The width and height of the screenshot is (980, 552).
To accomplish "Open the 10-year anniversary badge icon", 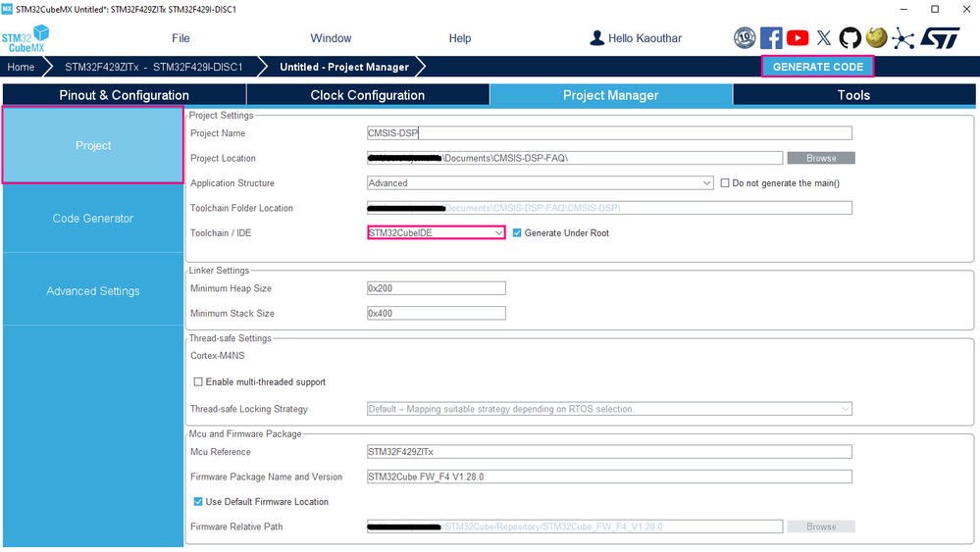I will 745,38.
